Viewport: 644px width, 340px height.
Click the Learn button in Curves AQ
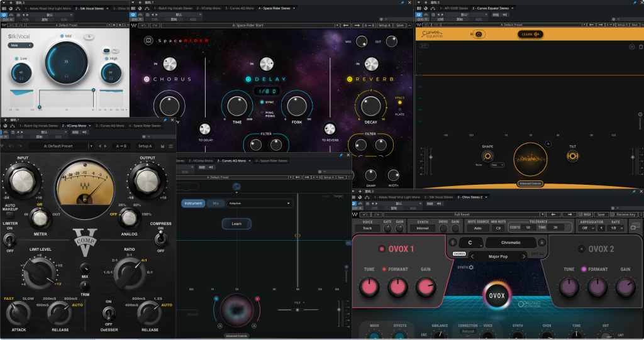[236, 224]
